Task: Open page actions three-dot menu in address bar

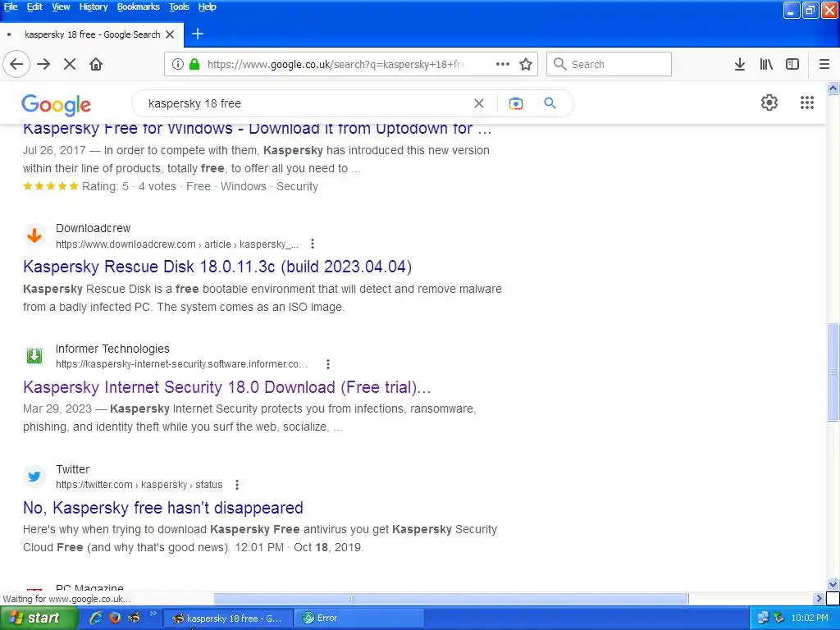Action: click(x=503, y=64)
